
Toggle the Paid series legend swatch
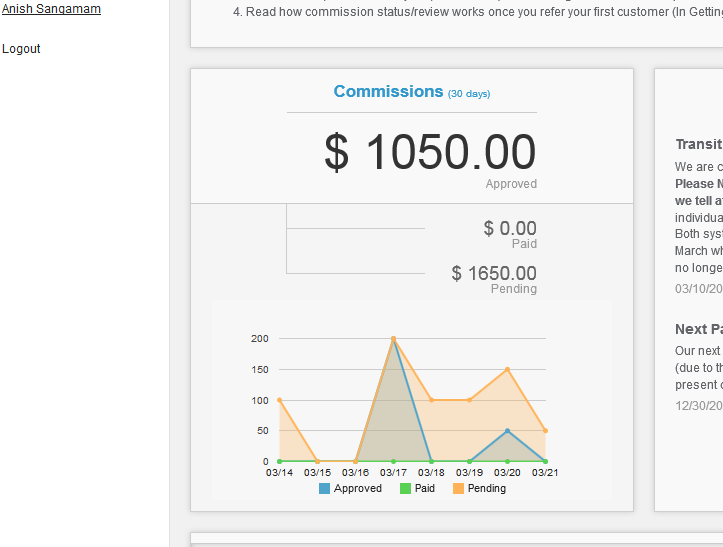point(405,489)
